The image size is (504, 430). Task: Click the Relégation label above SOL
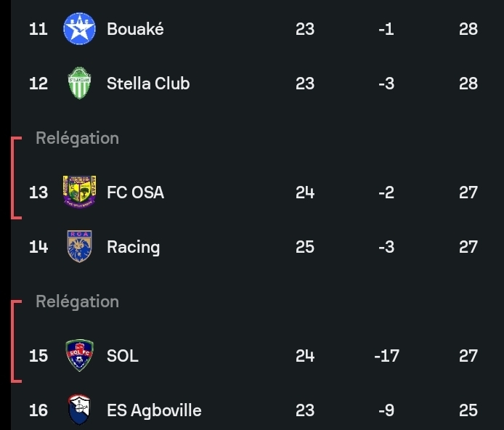point(77,301)
